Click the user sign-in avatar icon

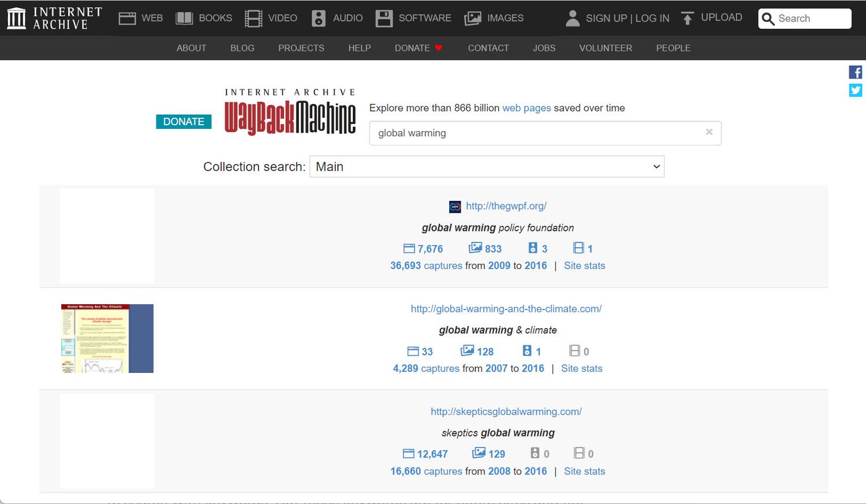pyautogui.click(x=572, y=18)
